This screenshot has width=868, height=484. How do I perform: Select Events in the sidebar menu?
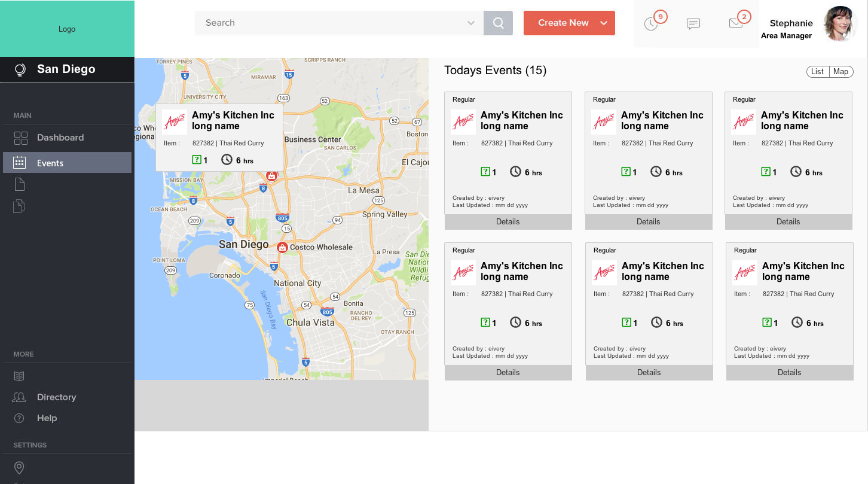click(x=50, y=163)
